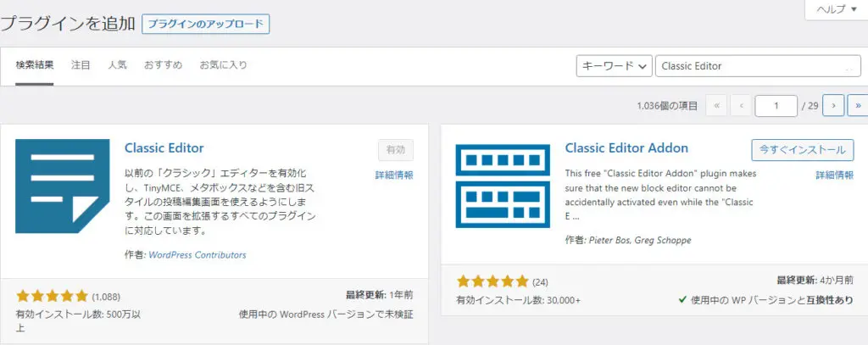Click the Classic Editor five-star rating
Image resolution: width=868 pixels, height=345 pixels.
click(x=52, y=296)
